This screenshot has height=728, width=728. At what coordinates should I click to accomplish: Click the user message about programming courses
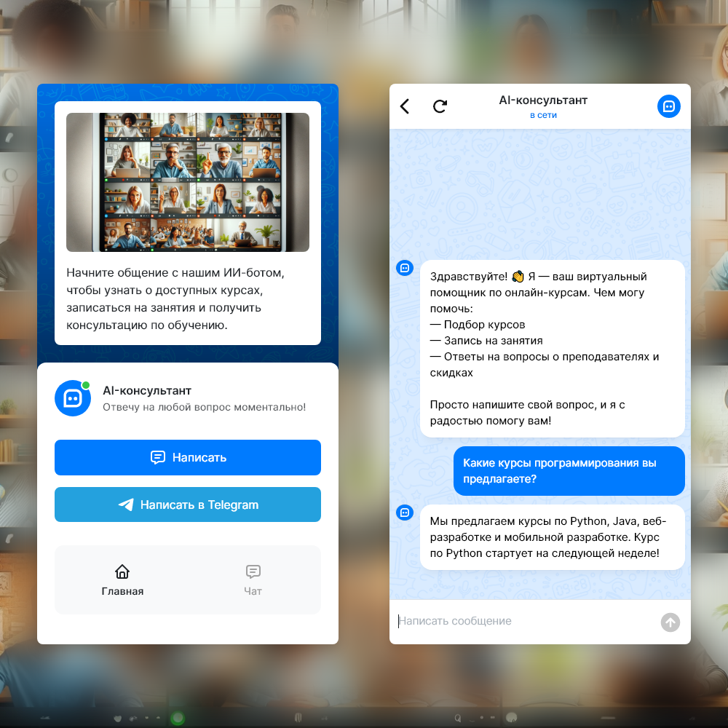(569, 471)
